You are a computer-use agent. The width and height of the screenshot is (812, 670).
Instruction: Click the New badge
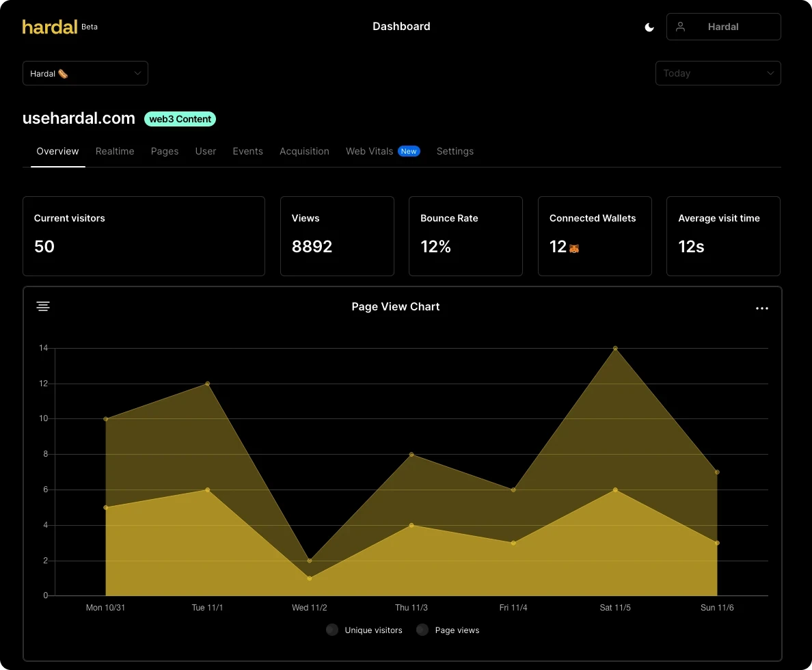[x=409, y=151]
